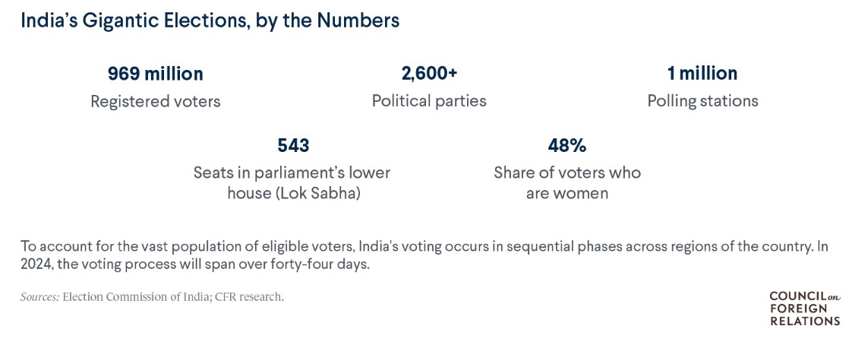The image size is (868, 345).
Task: Click the Council on Foreign Relations logo
Action: (x=805, y=308)
